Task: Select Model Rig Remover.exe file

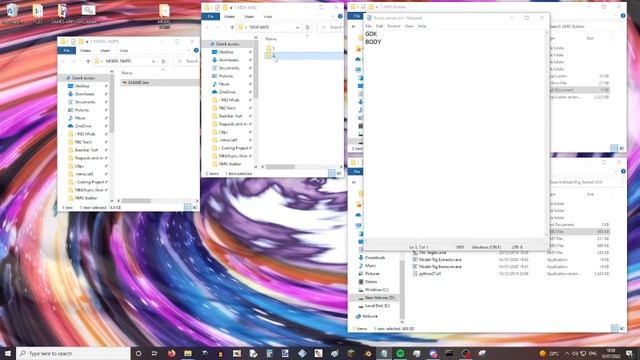Action: 440,267
